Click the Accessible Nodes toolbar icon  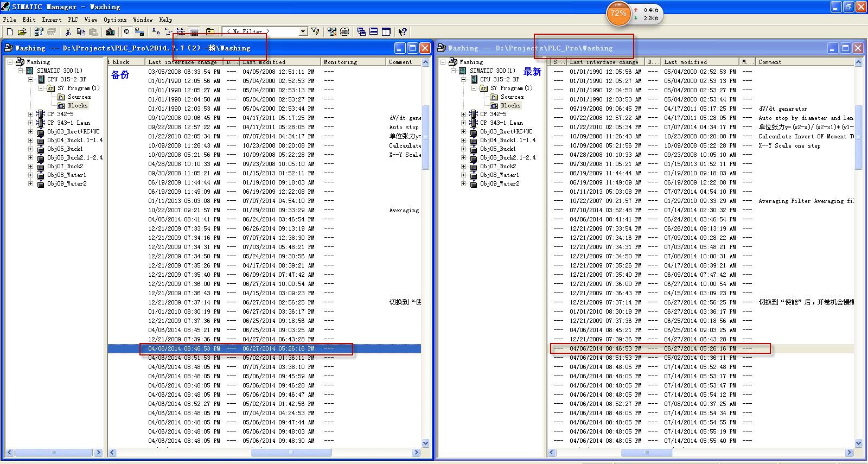coord(39,32)
